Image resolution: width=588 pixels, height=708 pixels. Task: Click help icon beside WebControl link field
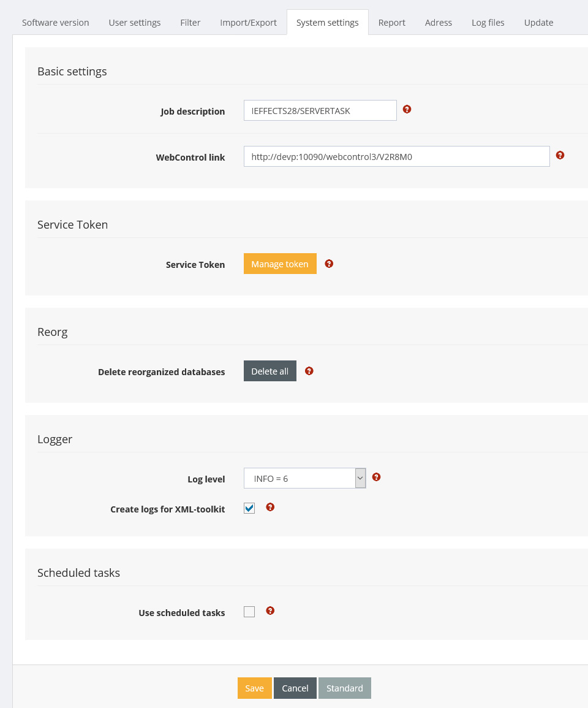560,156
